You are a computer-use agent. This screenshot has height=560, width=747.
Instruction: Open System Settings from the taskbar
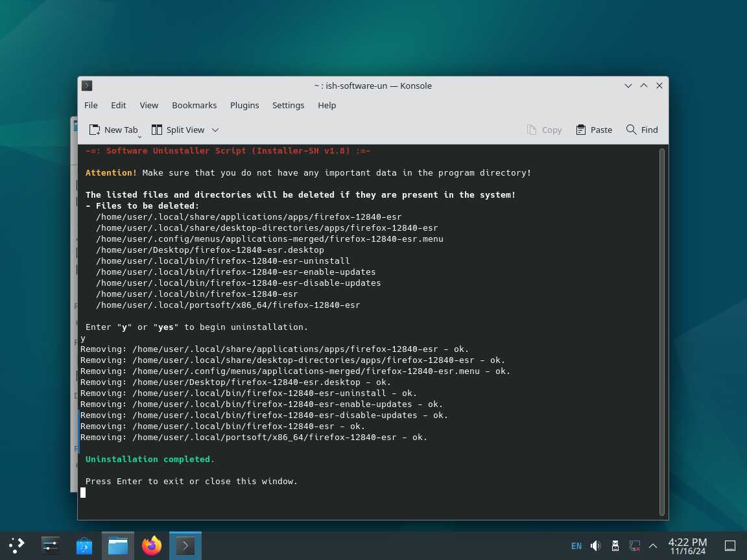coord(50,546)
